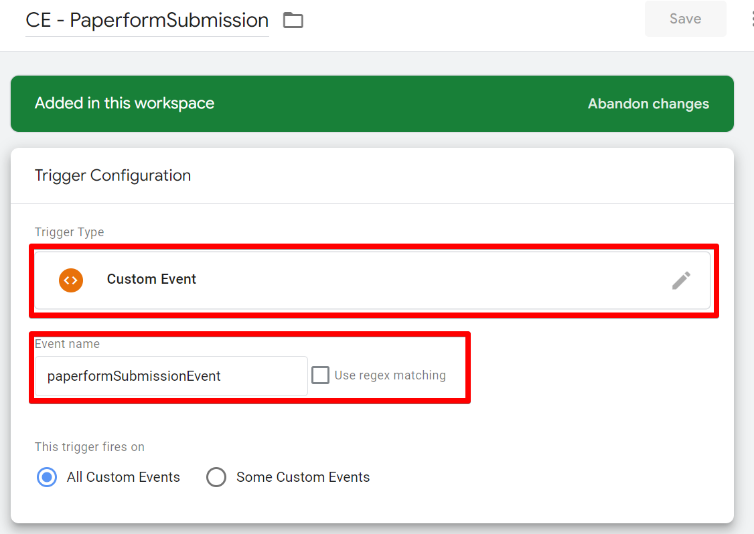Click the Trigger Configuration heading
The height and width of the screenshot is (534, 754).
point(112,176)
